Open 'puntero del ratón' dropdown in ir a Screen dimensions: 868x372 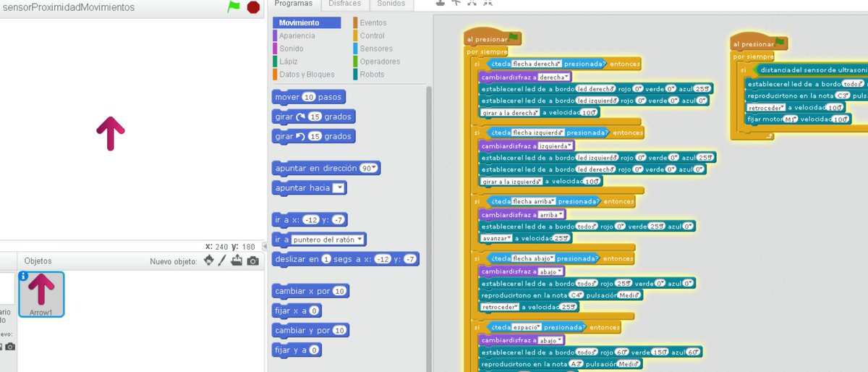point(329,240)
